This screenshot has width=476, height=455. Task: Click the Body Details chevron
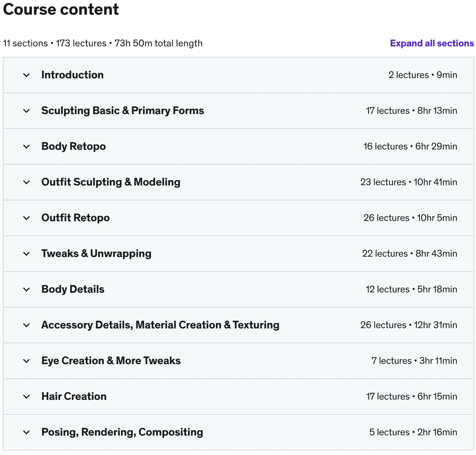pos(26,289)
